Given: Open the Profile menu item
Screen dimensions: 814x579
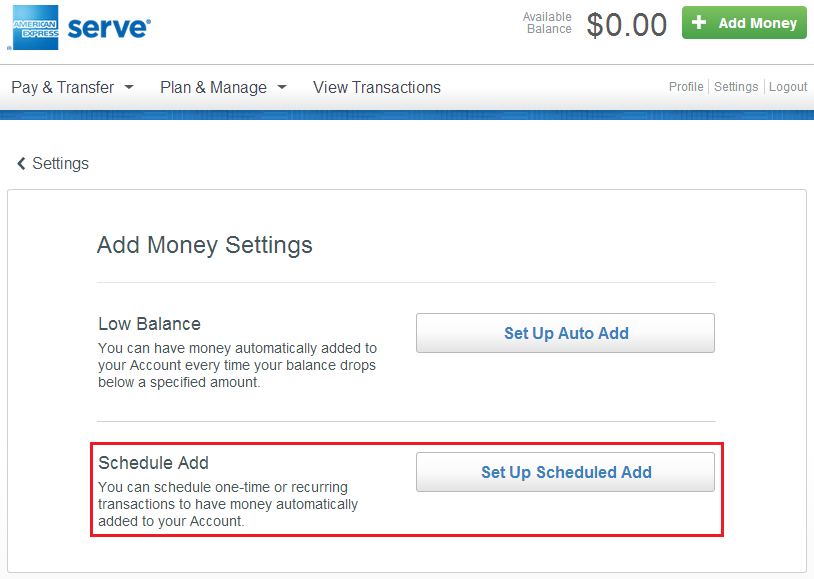Looking at the screenshot, I should 686,86.
